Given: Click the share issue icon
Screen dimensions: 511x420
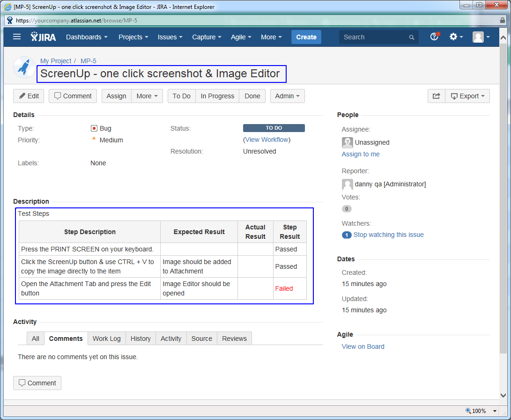Looking at the screenshot, I should [x=437, y=96].
